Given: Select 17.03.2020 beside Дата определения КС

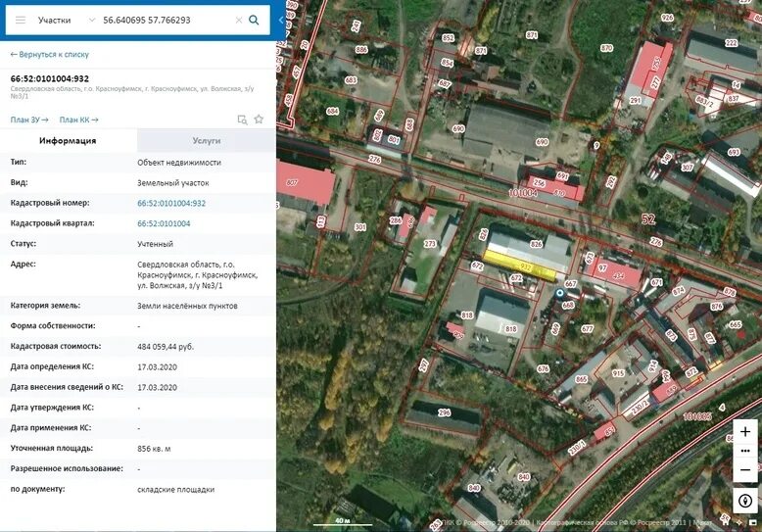Looking at the screenshot, I should [x=157, y=367].
